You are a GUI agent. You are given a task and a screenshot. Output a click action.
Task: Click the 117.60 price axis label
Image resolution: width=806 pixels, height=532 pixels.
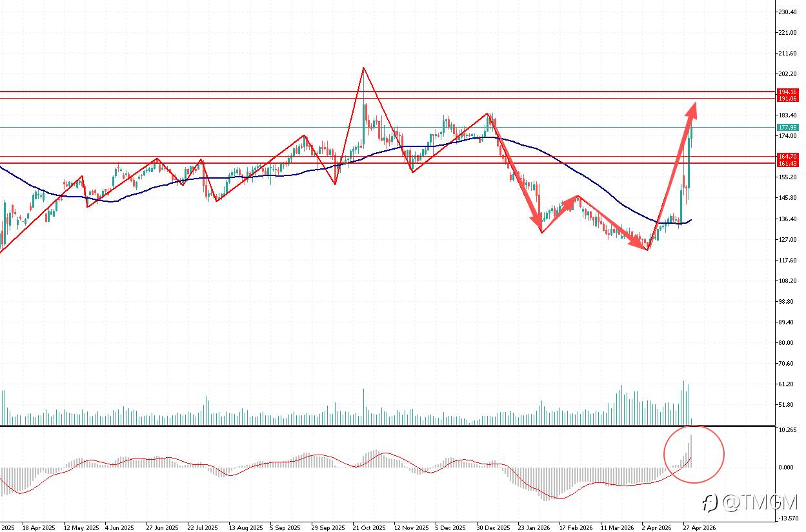[788, 261]
